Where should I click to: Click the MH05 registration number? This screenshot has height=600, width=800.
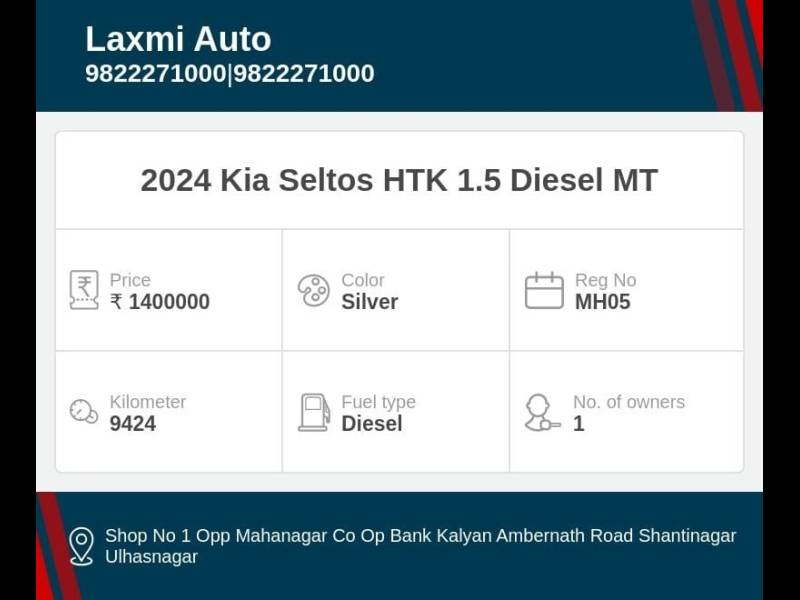coord(603,302)
